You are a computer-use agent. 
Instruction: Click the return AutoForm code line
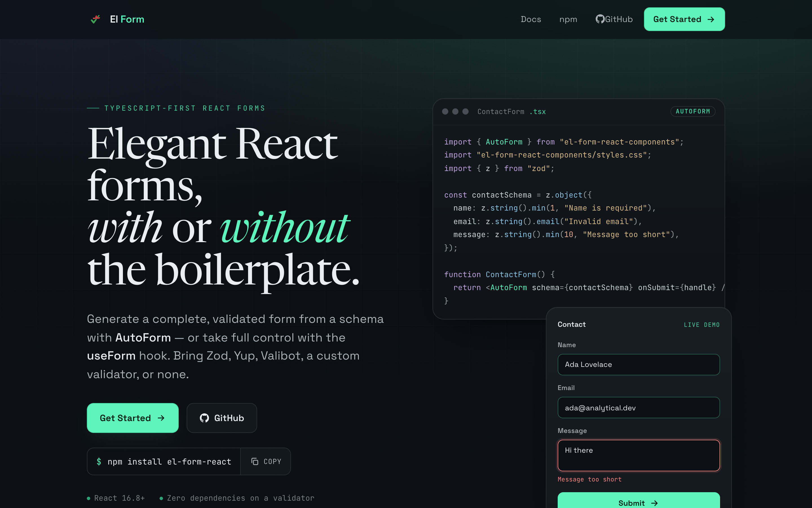[x=589, y=288]
